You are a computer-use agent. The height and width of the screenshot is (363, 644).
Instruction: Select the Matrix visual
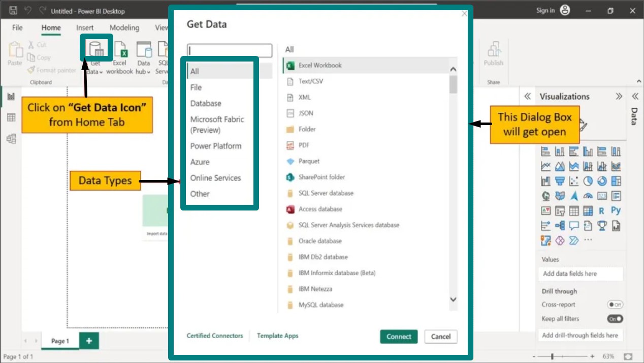[588, 210]
